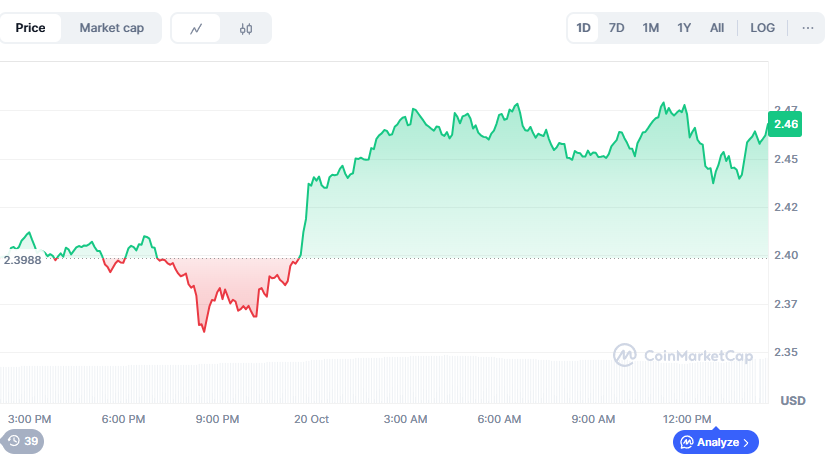Set the chart range to 7D
The image size is (827, 458).
tap(617, 28)
